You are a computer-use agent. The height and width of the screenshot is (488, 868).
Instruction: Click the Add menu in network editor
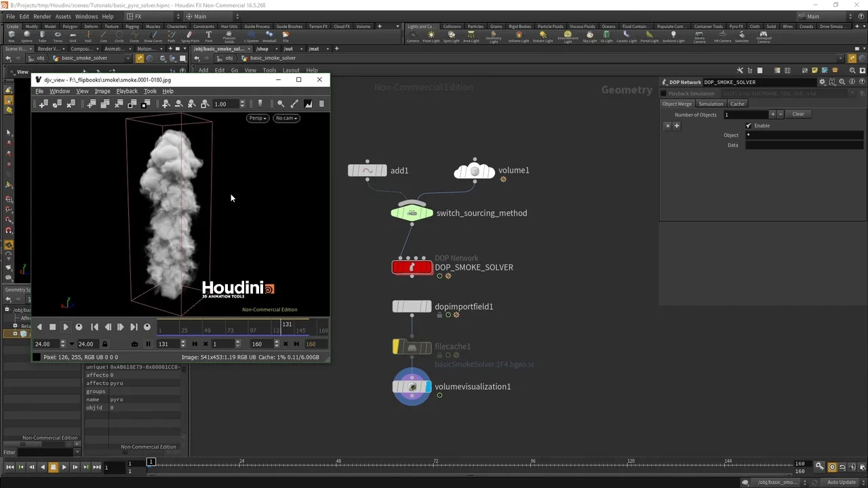coord(203,70)
